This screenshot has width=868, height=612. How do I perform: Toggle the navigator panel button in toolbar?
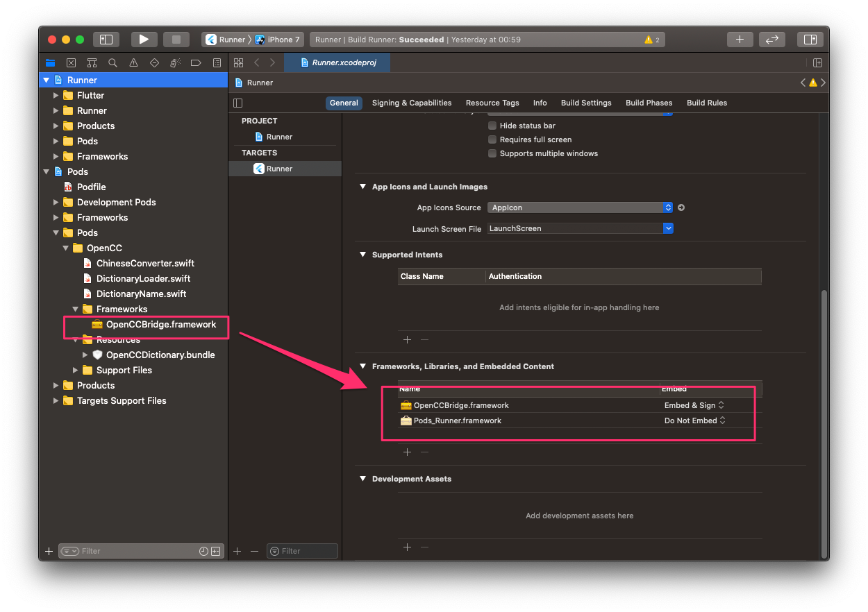click(x=106, y=40)
